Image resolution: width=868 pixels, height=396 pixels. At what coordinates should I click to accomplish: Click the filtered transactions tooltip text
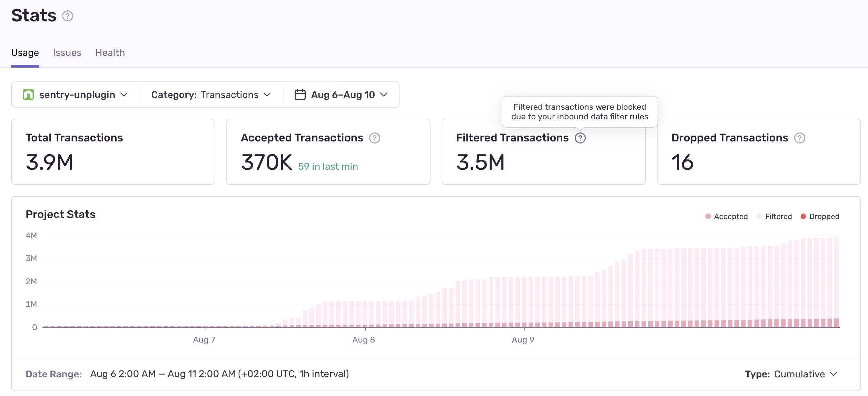click(580, 112)
